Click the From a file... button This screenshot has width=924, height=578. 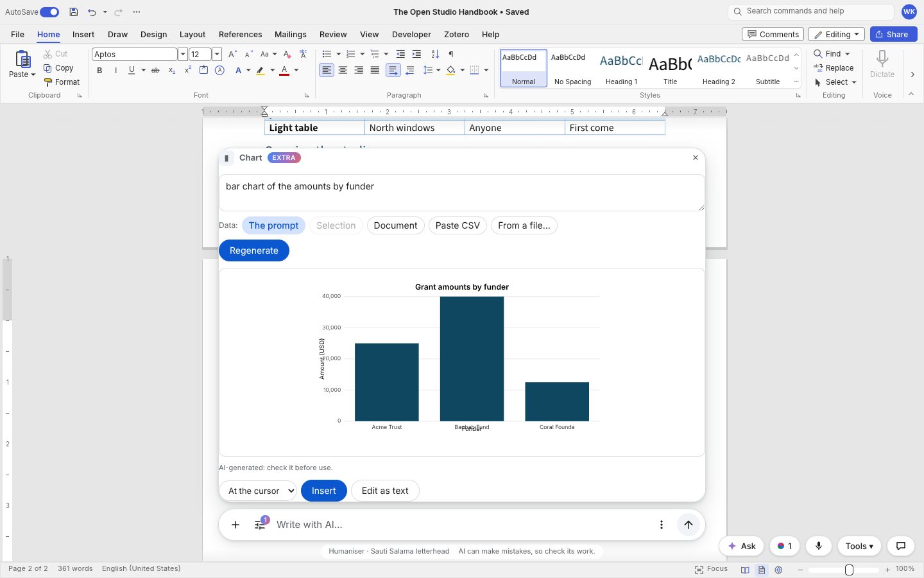click(524, 225)
